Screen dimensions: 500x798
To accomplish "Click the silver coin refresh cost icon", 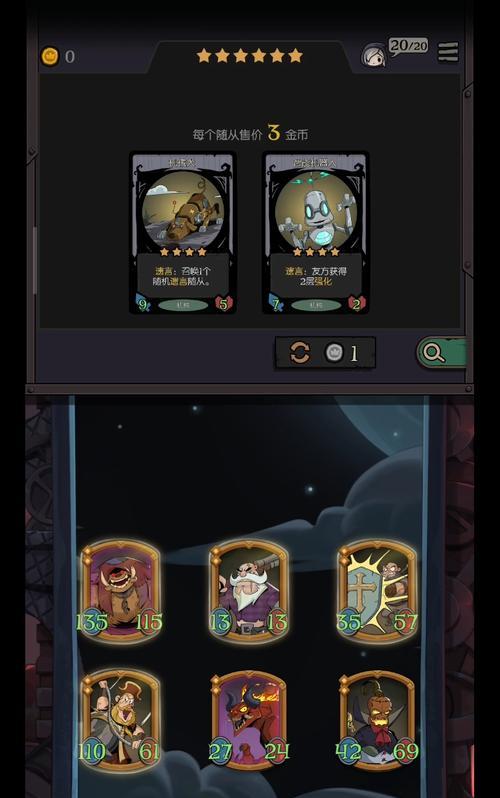I will pos(334,352).
